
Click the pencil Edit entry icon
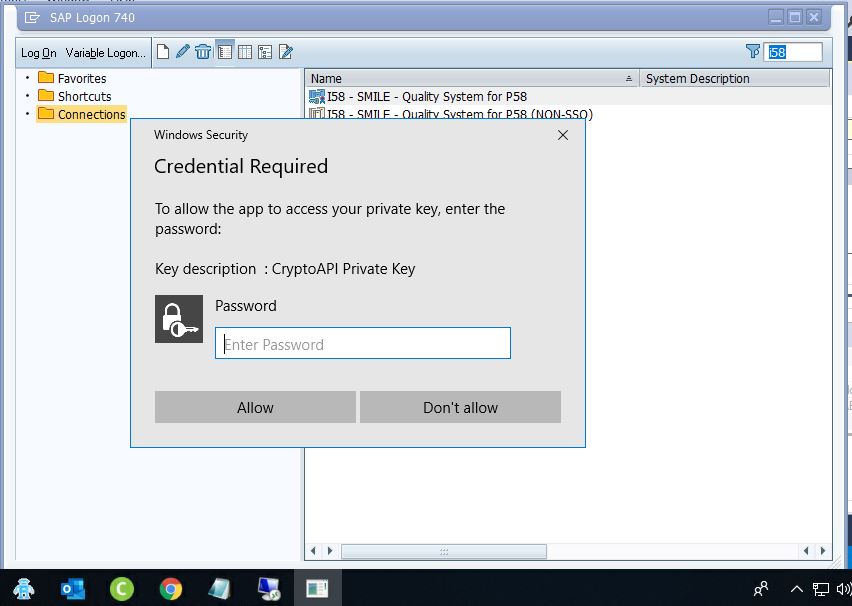click(183, 52)
